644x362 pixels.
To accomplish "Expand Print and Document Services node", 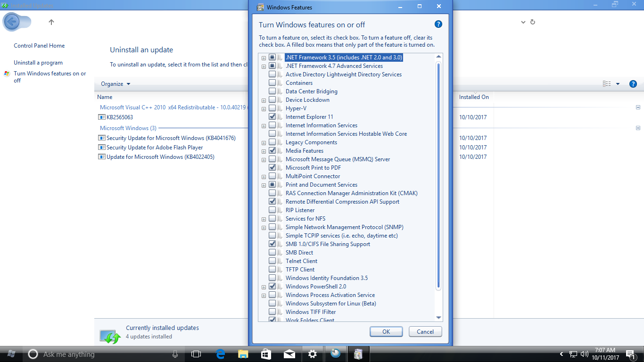I will pyautogui.click(x=264, y=185).
